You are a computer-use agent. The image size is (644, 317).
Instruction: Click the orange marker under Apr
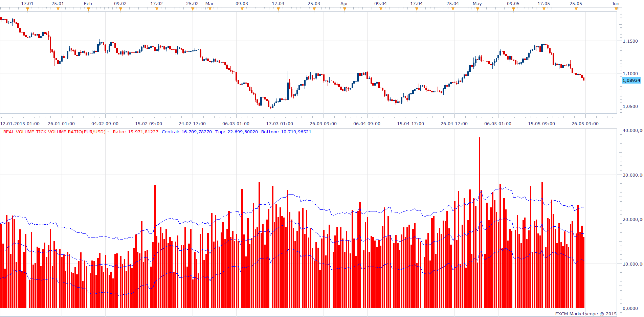pyautogui.click(x=345, y=9)
